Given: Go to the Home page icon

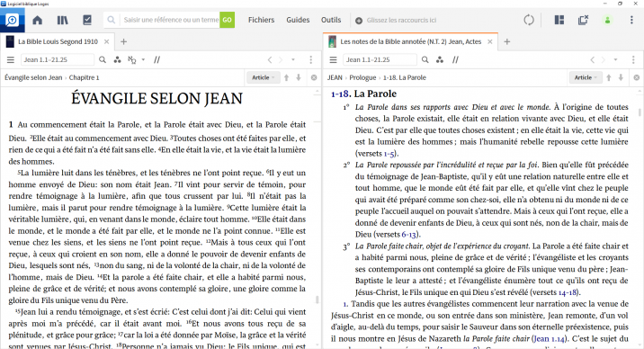Looking at the screenshot, I should coord(38,20).
